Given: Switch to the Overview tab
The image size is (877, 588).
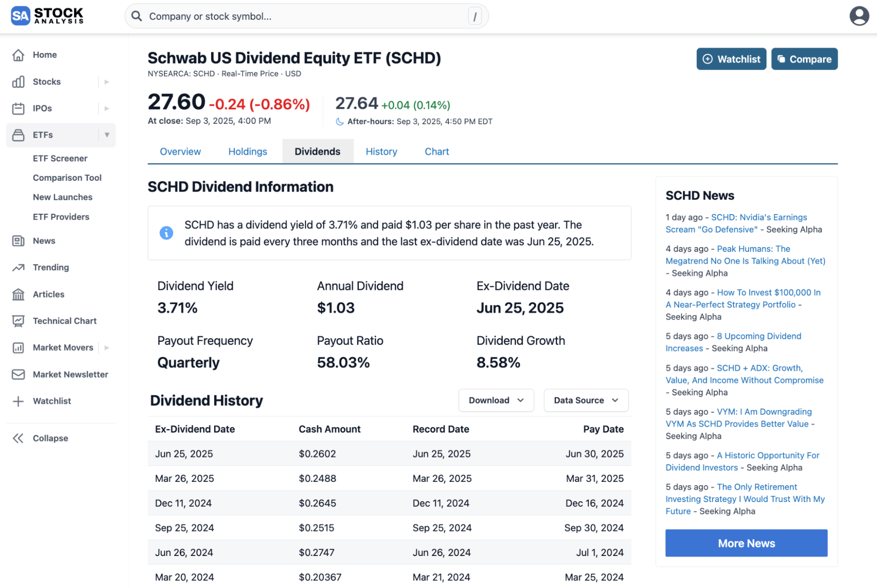Looking at the screenshot, I should click(x=180, y=151).
